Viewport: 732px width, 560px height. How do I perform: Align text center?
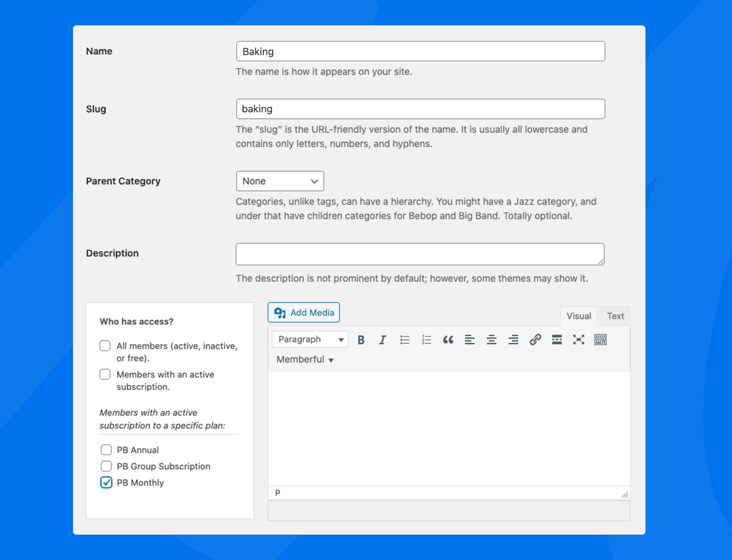[x=491, y=339]
